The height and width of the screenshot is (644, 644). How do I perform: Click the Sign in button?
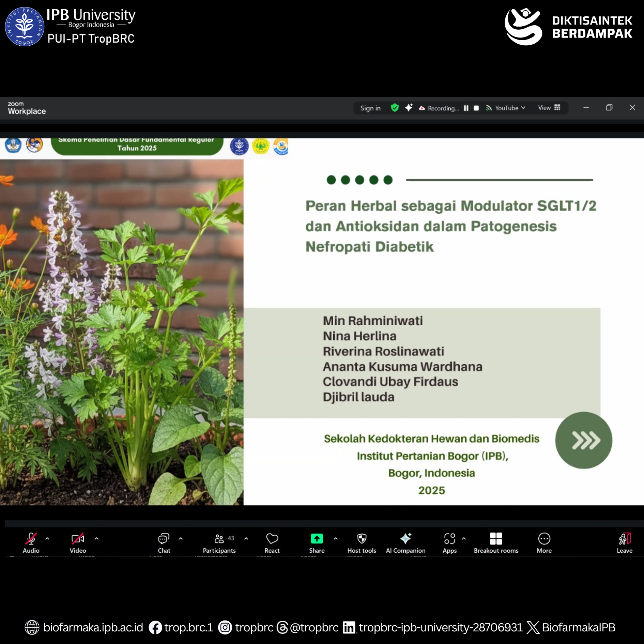tap(370, 108)
